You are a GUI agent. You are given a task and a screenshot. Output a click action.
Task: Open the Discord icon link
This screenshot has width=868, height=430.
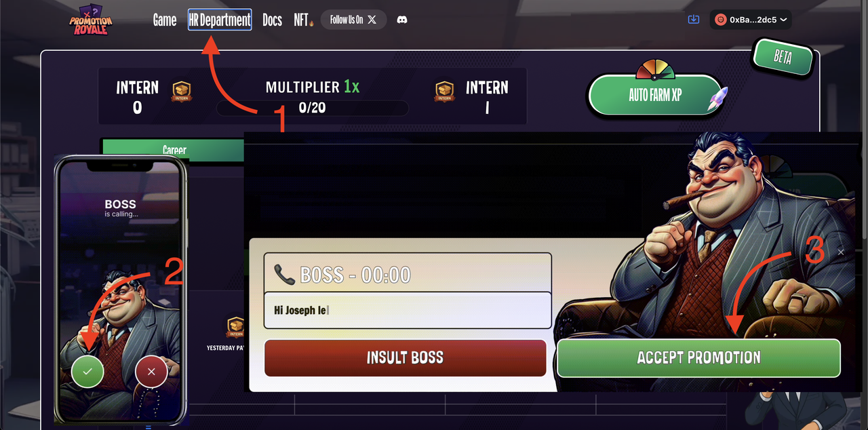[x=402, y=20]
